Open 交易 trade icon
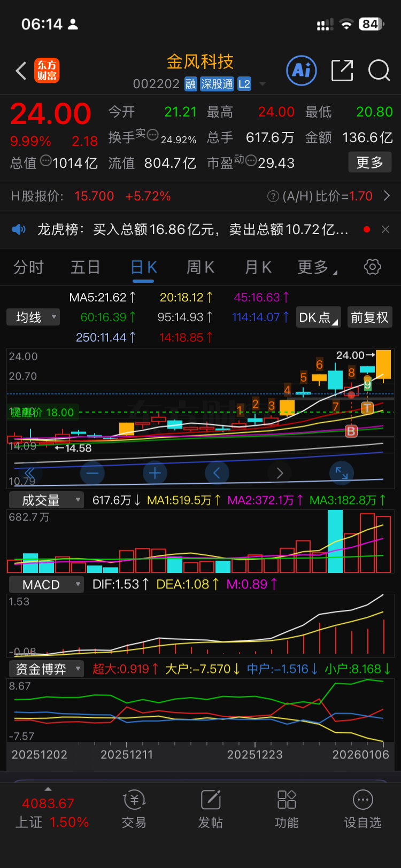Viewport: 401px width, 868px height. pyautogui.click(x=134, y=809)
